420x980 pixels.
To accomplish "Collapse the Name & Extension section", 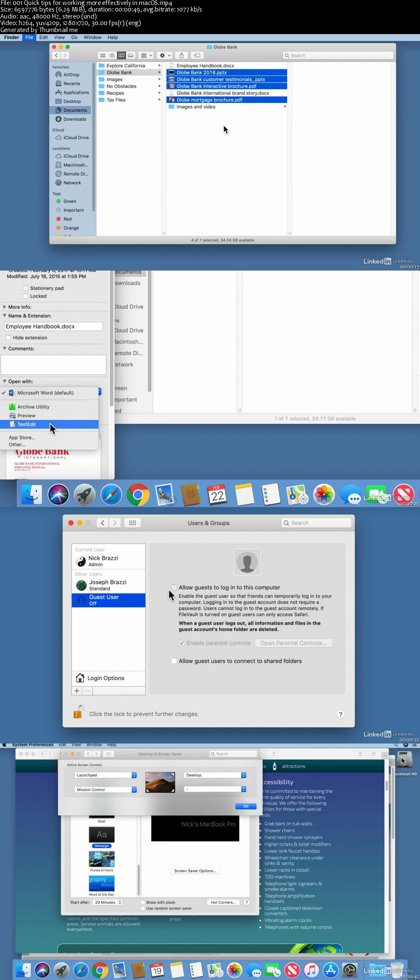I will (5, 316).
